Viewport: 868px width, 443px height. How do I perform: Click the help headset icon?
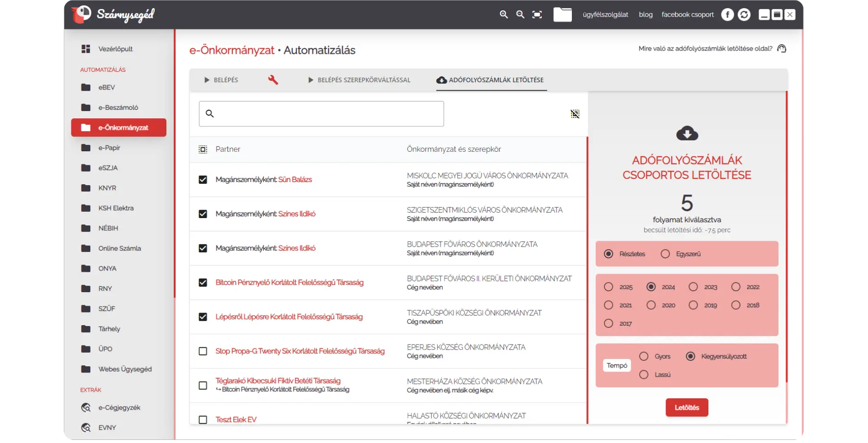(x=782, y=49)
